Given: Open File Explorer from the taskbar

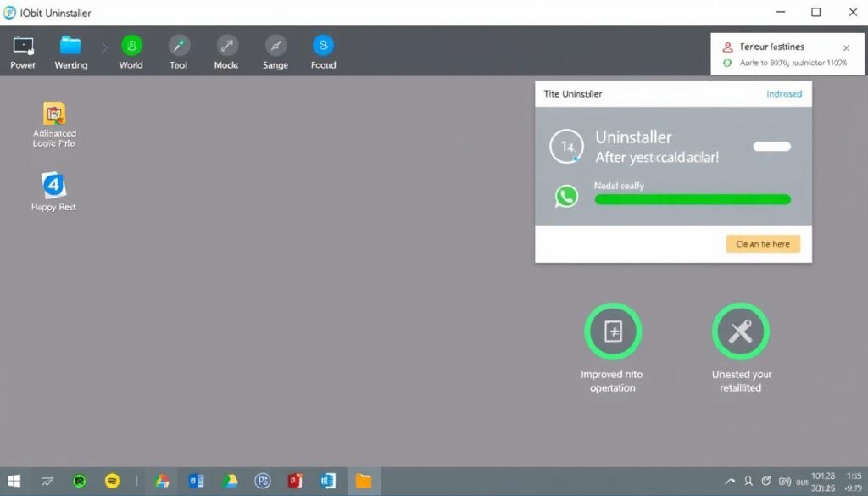Looking at the screenshot, I should coord(363,481).
